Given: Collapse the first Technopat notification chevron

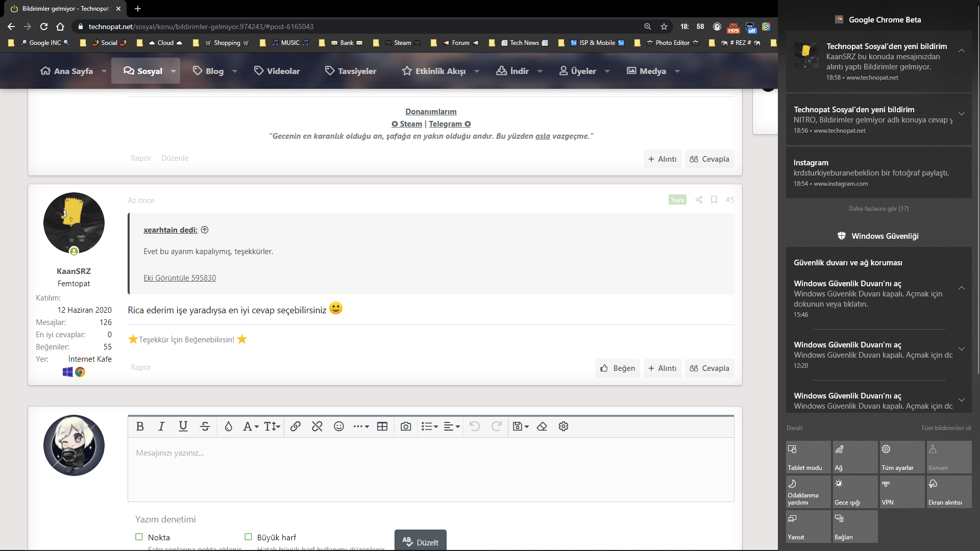Looking at the screenshot, I should pyautogui.click(x=961, y=51).
